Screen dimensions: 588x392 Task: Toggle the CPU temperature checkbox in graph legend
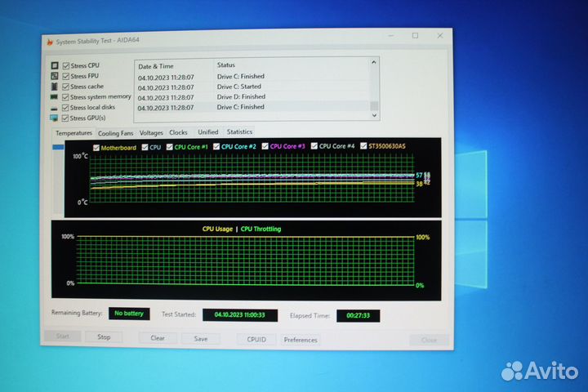[145, 148]
